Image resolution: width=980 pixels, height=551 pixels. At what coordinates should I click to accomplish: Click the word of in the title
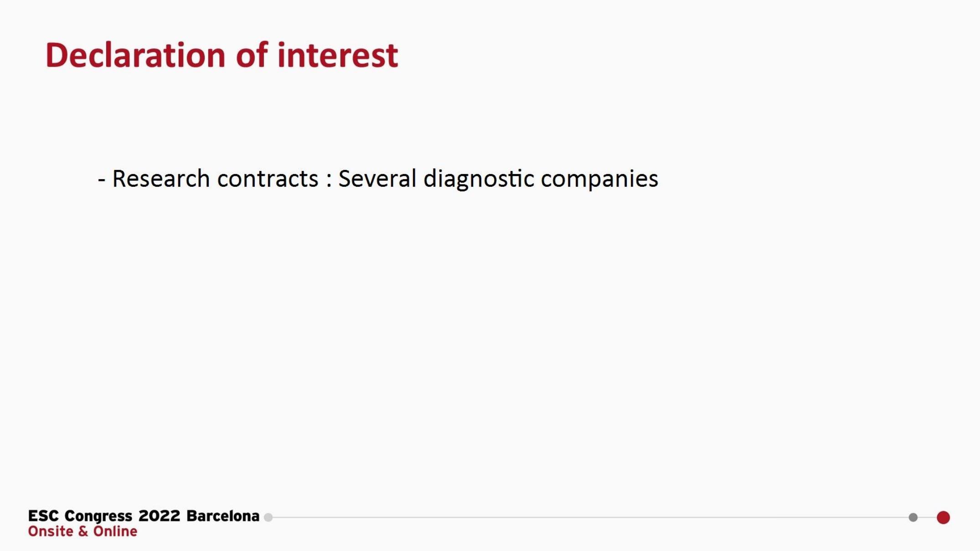(x=252, y=55)
